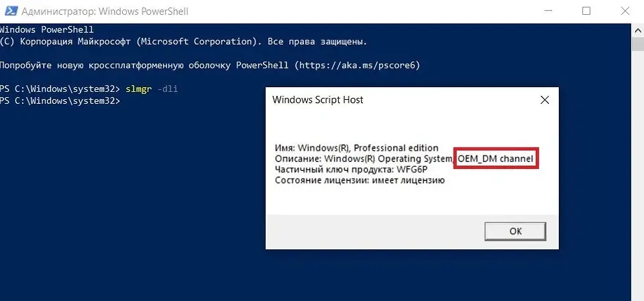Viewport: 644px width, 301px height.
Task: Click the first Windows PowerShell console line
Action: tap(46, 30)
